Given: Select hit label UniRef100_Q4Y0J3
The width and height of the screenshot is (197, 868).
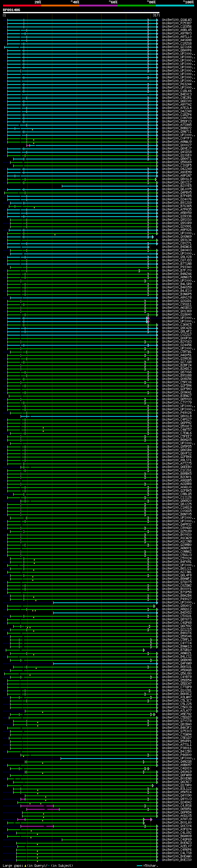Looking at the screenshot, I should [177, 799].
